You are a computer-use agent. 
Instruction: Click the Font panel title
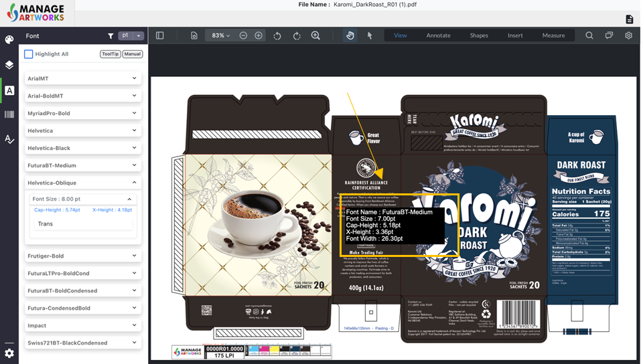[32, 36]
